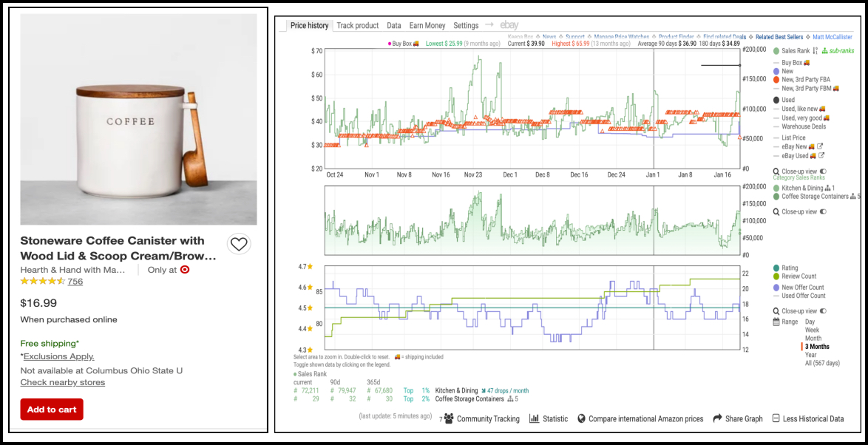Open the Track product tab

pos(358,25)
